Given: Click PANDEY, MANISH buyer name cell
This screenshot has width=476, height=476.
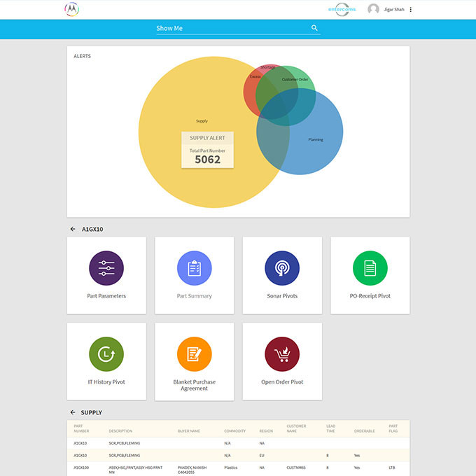Looking at the screenshot, I should tap(192, 470).
